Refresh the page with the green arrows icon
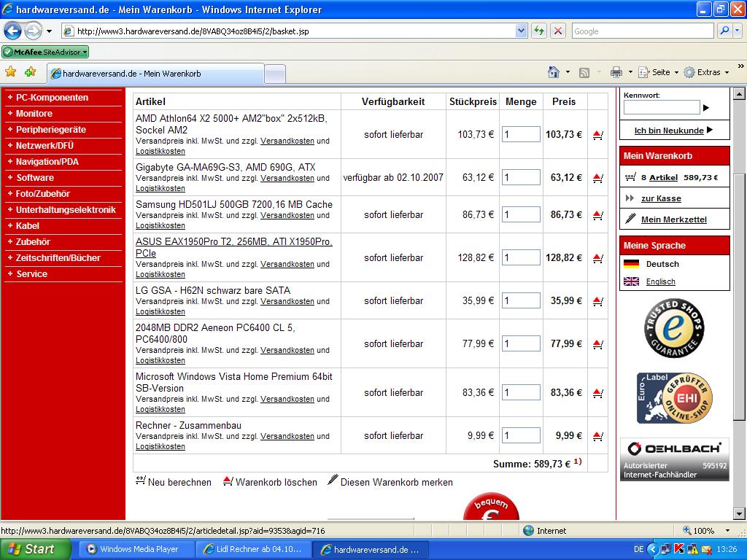 (x=539, y=31)
